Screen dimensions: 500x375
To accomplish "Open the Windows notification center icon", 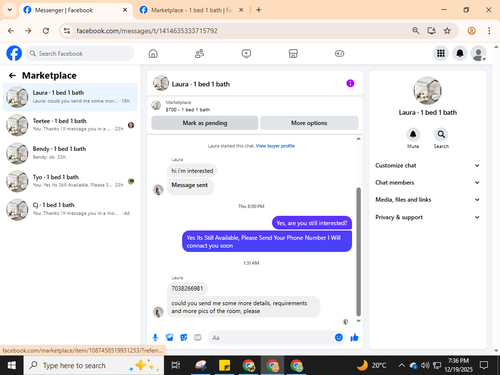I will pos(484,366).
